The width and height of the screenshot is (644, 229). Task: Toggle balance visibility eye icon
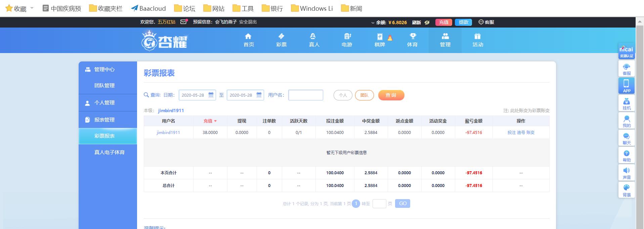427,22
